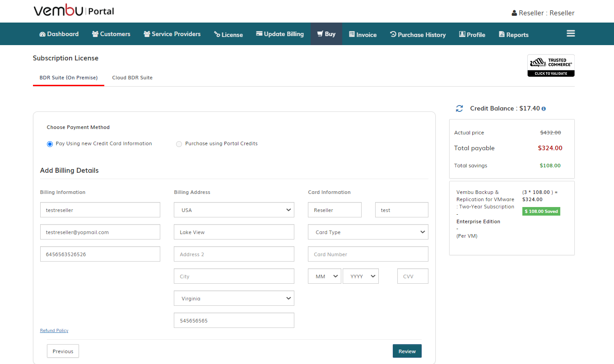Click the Card Number field

pyautogui.click(x=368, y=254)
